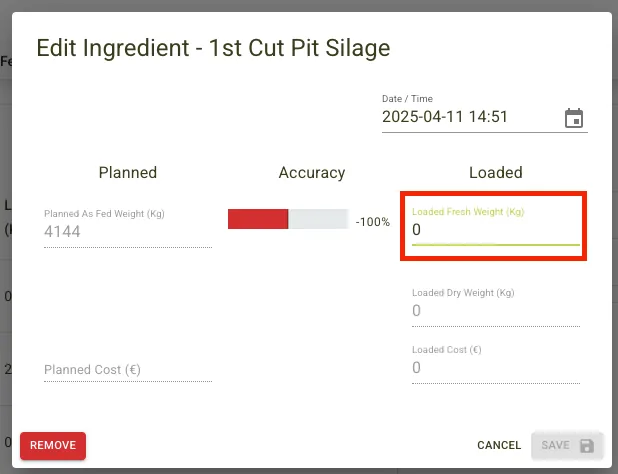Click the SAVE button label
Image resolution: width=618 pixels, height=474 pixels.
click(555, 446)
